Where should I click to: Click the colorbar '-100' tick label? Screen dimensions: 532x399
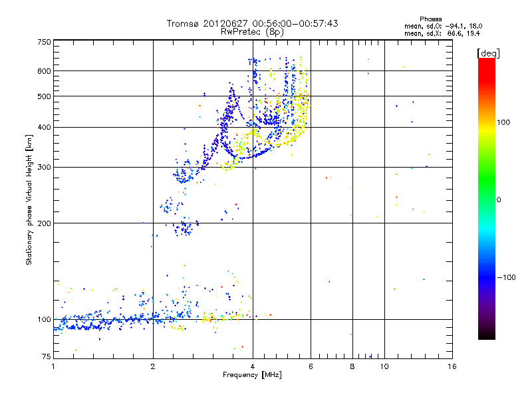point(507,277)
